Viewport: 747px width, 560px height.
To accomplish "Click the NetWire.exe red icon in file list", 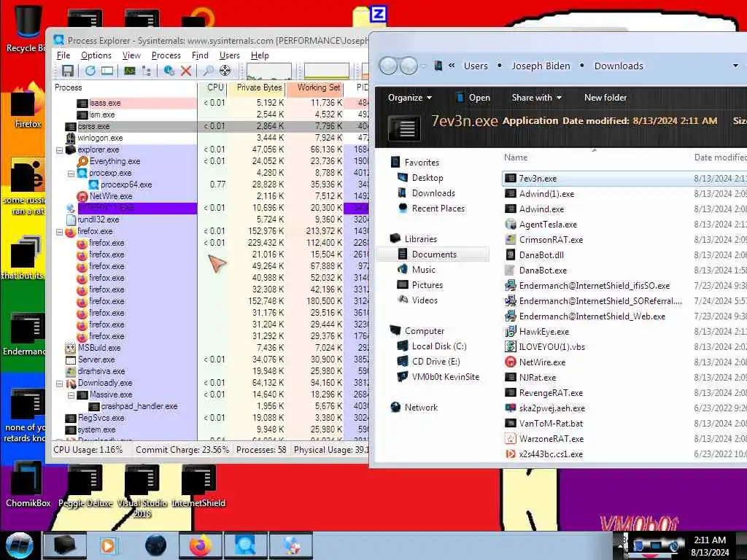I will (x=510, y=362).
